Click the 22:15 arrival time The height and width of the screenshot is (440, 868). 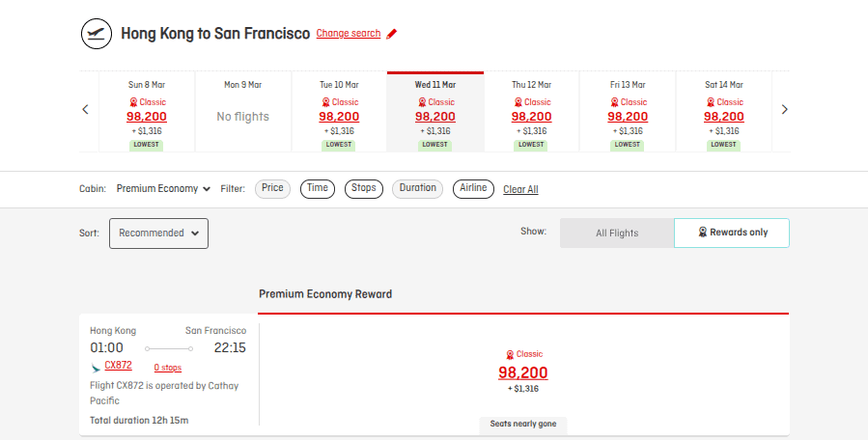230,348
